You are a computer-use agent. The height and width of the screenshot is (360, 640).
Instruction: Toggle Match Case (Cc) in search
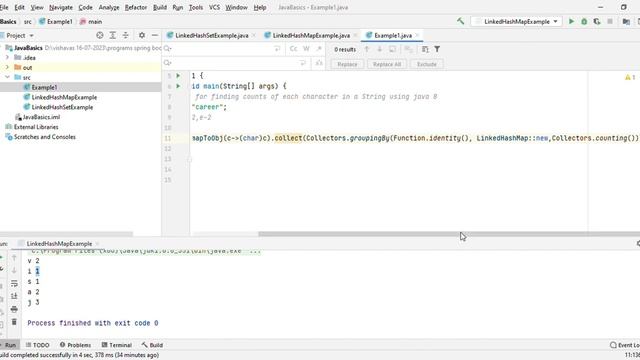click(x=293, y=49)
